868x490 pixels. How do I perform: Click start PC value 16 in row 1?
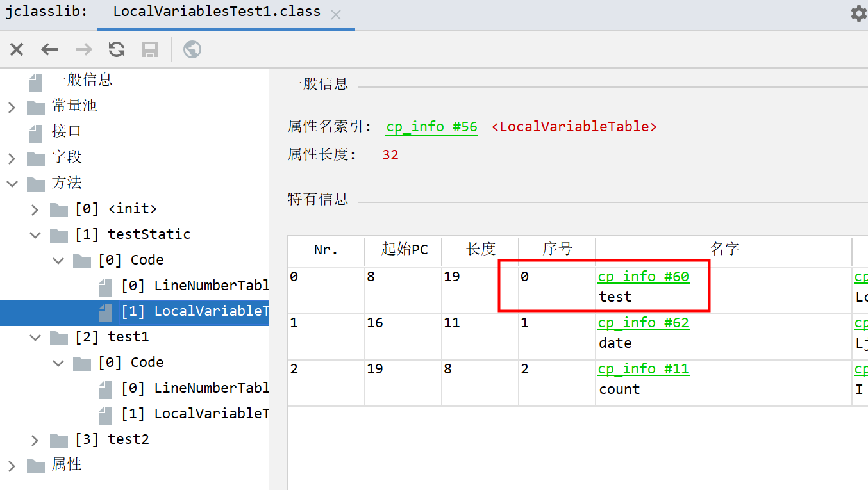375,323
